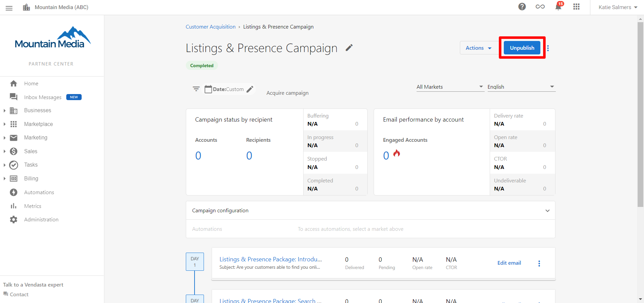This screenshot has height=303, width=644.
Task: Click the NEW badge beside Inbox Messages
Action: click(x=74, y=97)
